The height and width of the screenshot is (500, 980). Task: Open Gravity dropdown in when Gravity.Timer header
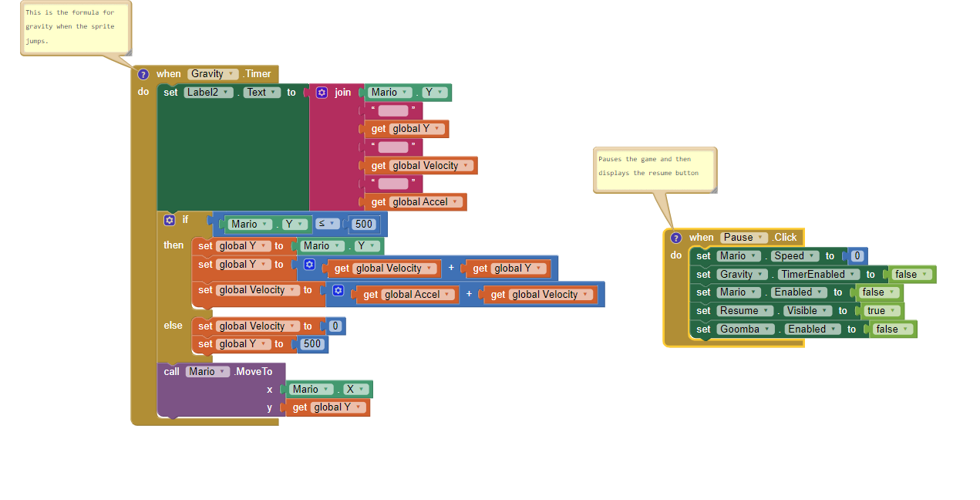213,74
